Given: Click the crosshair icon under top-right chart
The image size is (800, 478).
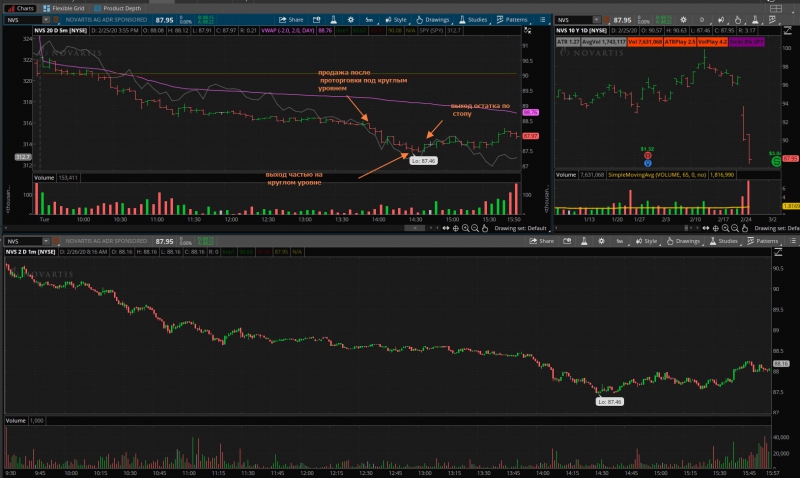Looking at the screenshot, I should tap(715, 228).
